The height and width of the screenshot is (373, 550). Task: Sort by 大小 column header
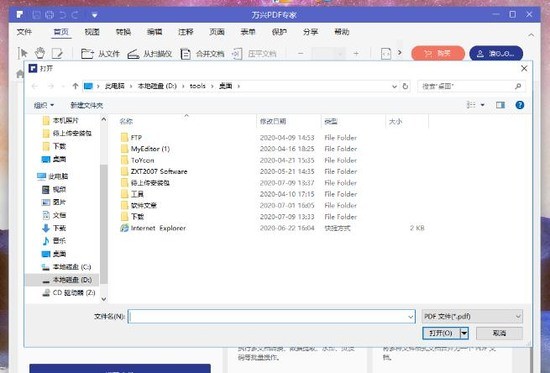[x=396, y=121]
